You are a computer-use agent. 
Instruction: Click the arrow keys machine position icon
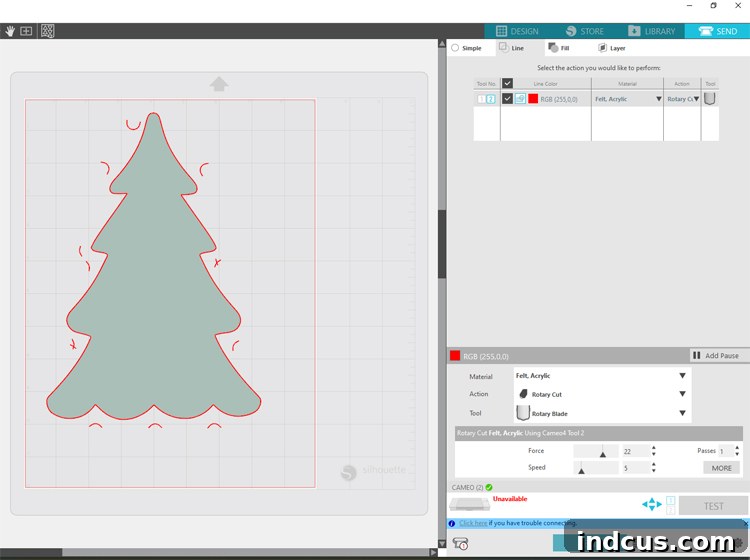tap(651, 504)
